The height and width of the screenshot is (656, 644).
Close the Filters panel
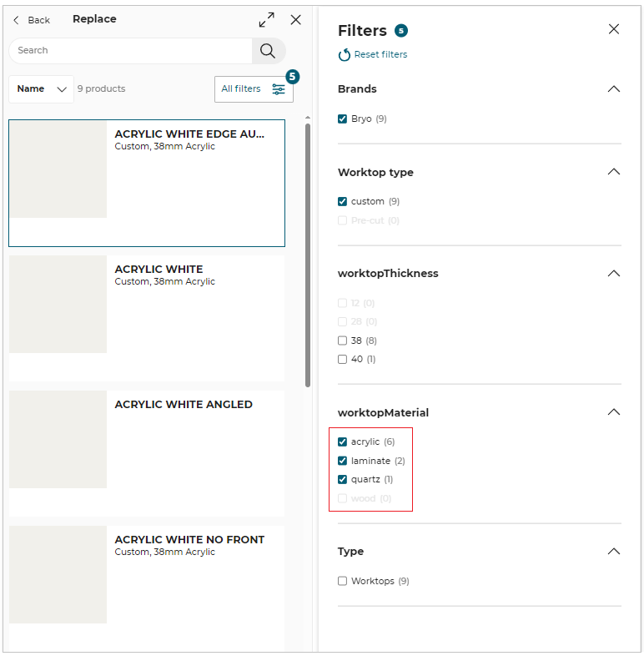[x=614, y=29]
